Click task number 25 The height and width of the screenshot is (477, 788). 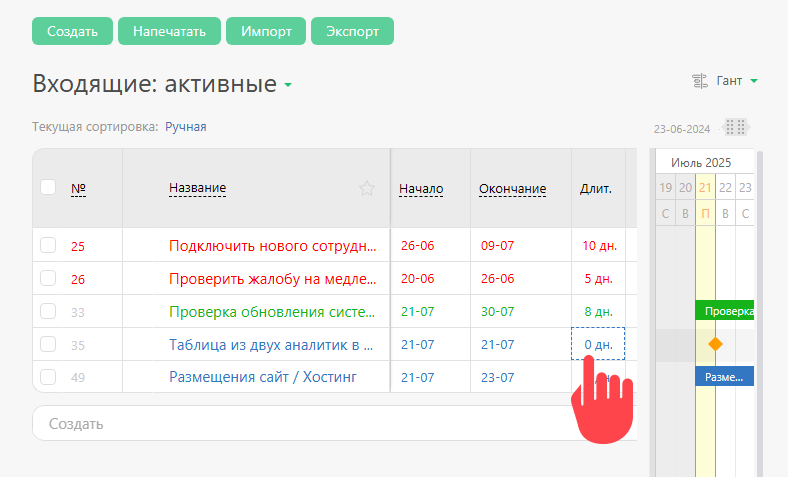coord(78,246)
